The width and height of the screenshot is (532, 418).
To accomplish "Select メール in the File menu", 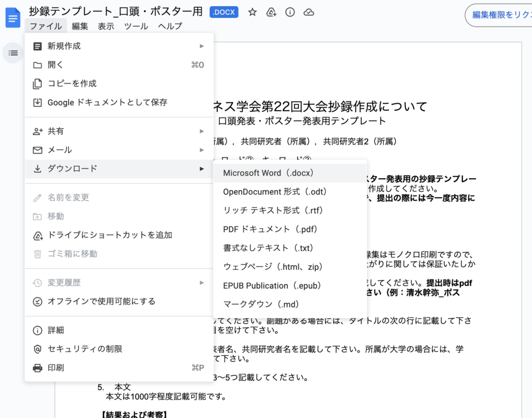I will point(119,150).
